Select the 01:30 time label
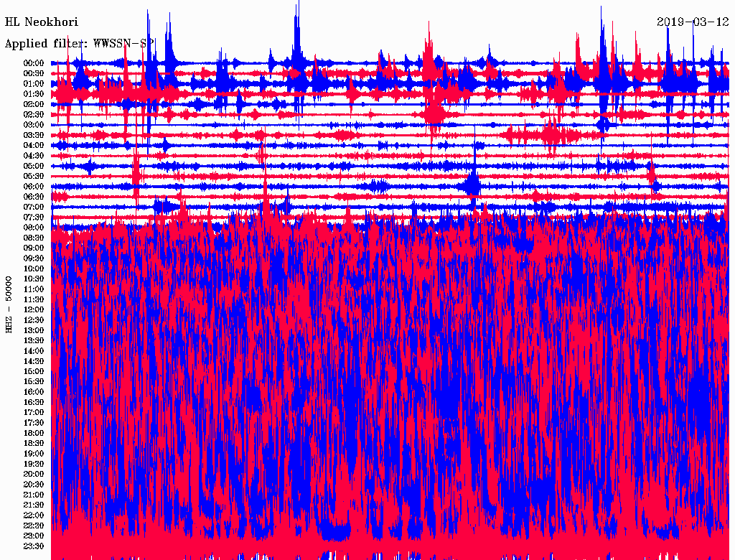 tap(34, 94)
